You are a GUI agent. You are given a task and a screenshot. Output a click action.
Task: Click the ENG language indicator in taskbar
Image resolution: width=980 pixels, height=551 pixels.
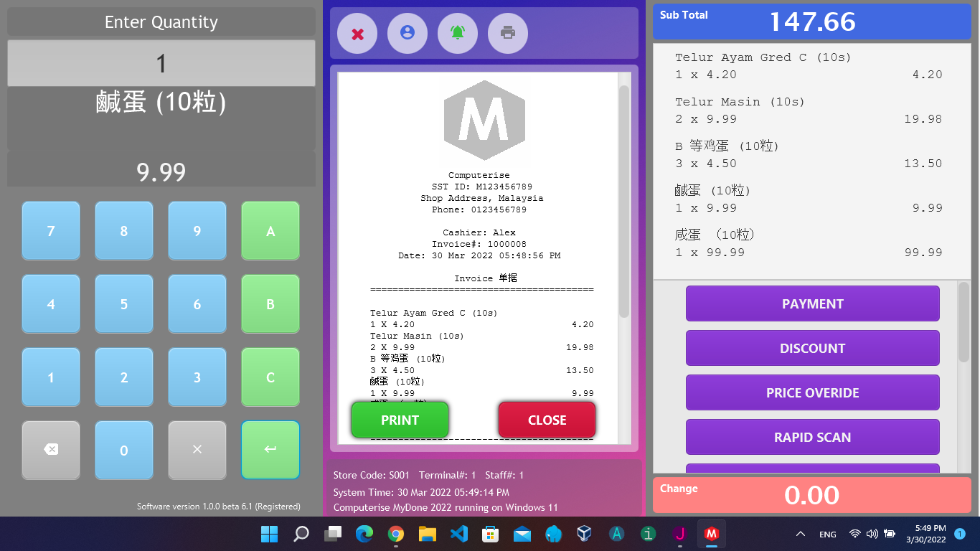click(x=827, y=534)
